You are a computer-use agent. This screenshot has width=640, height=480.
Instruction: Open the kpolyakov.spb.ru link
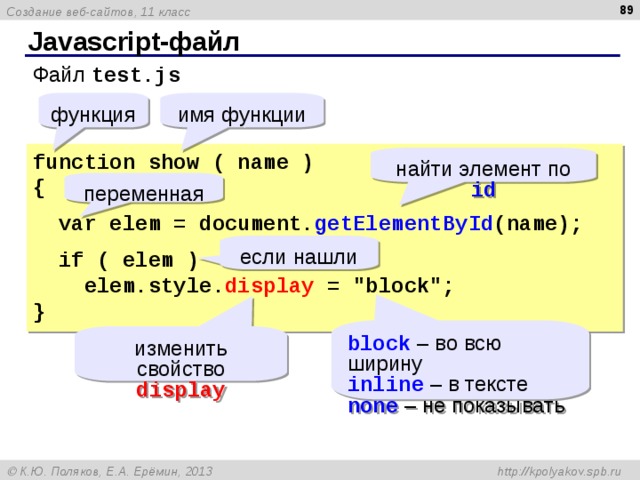[559, 472]
